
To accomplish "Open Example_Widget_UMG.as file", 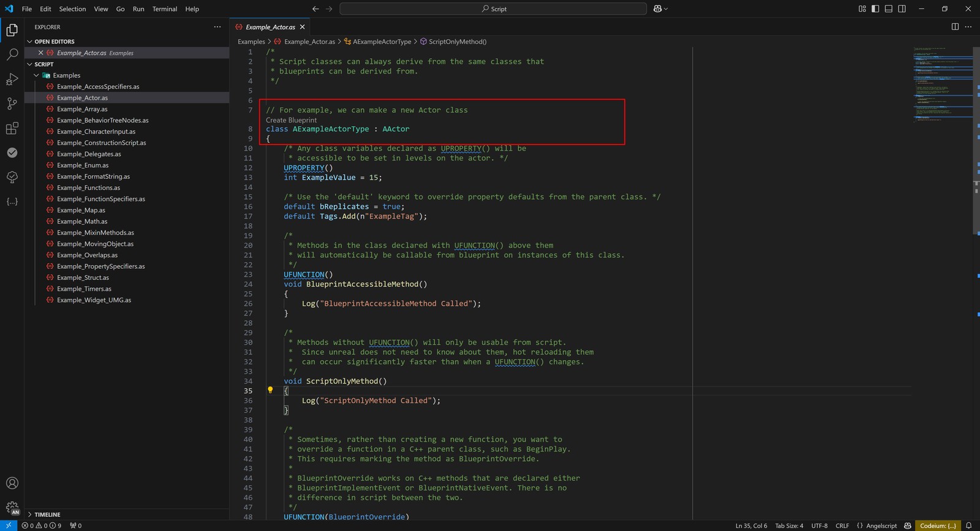I will 94,300.
